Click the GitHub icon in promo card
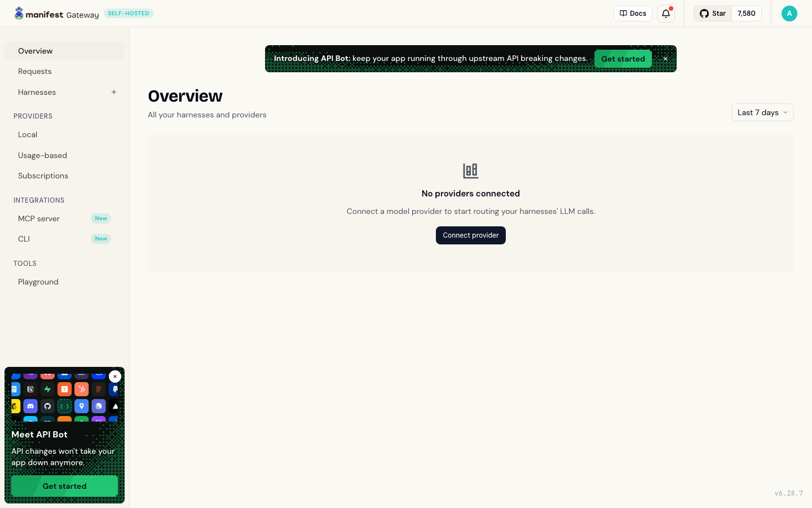The width and height of the screenshot is (812, 508). [x=47, y=406]
